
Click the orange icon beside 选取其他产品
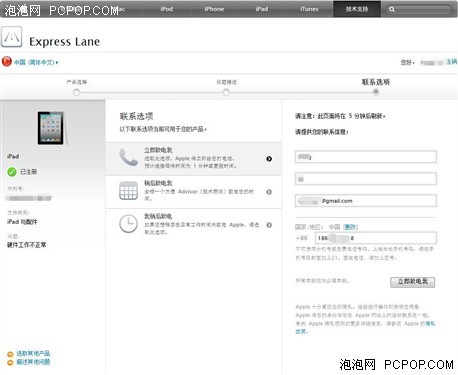(10, 354)
